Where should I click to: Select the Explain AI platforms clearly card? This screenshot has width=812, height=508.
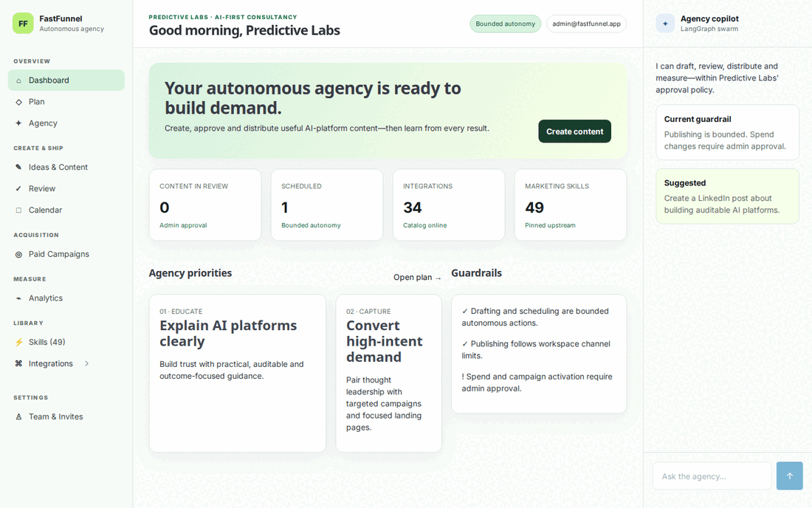238,374
